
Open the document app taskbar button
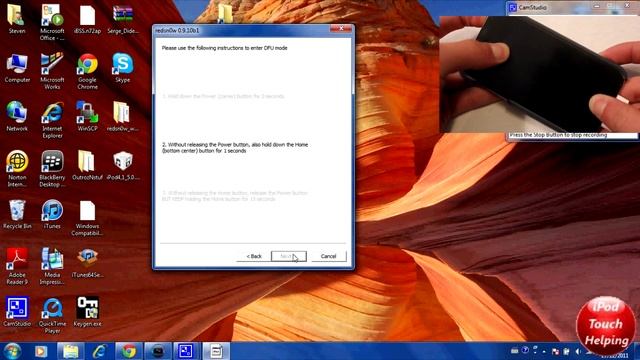216,351
